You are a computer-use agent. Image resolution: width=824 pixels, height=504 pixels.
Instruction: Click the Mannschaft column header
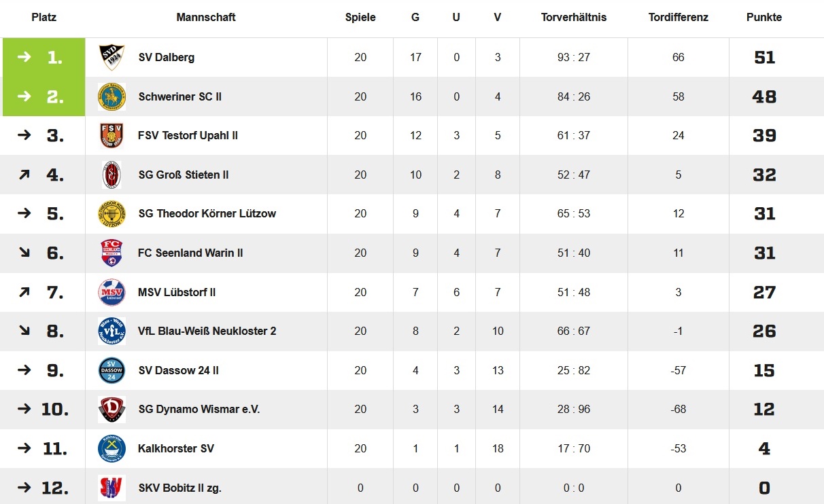[x=206, y=18]
